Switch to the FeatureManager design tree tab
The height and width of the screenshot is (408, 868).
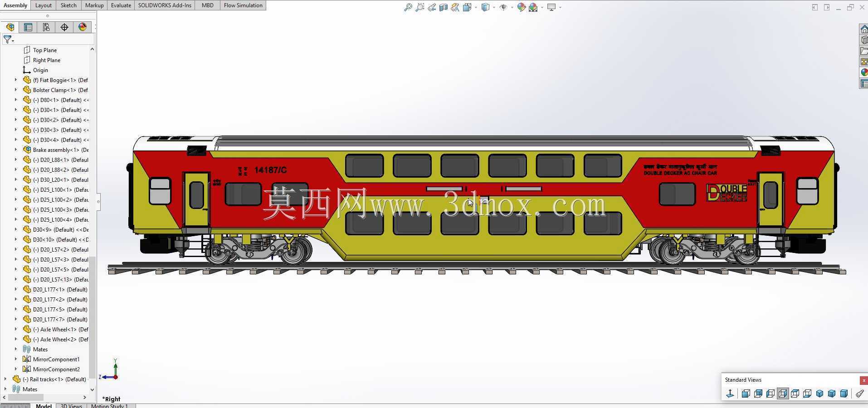pyautogui.click(x=10, y=27)
